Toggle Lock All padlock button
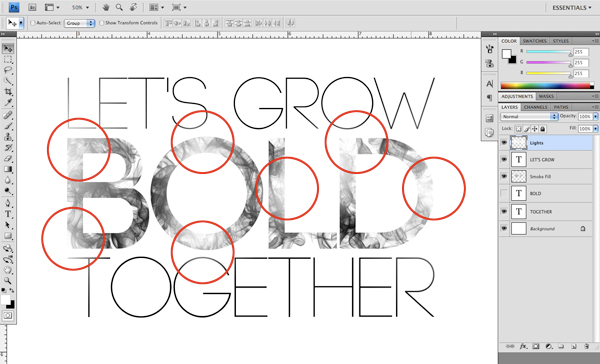Screen dimensions: 600x364 click(543, 129)
